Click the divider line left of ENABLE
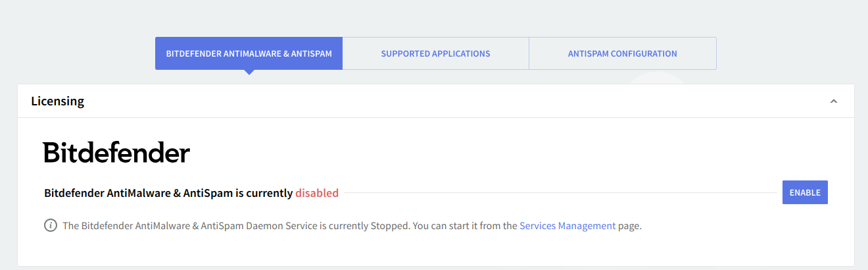Screen dimensions: 868x270 559,193
